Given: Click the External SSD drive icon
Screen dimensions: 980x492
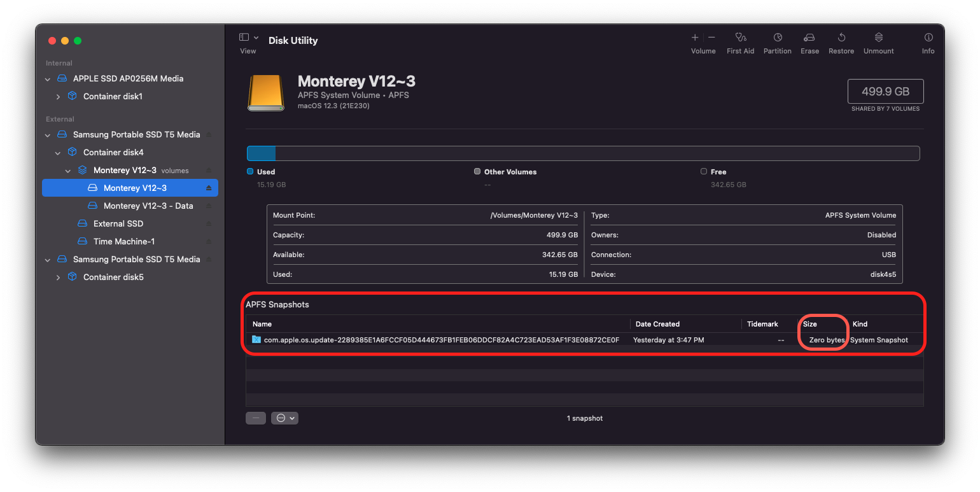Looking at the screenshot, I should (82, 224).
